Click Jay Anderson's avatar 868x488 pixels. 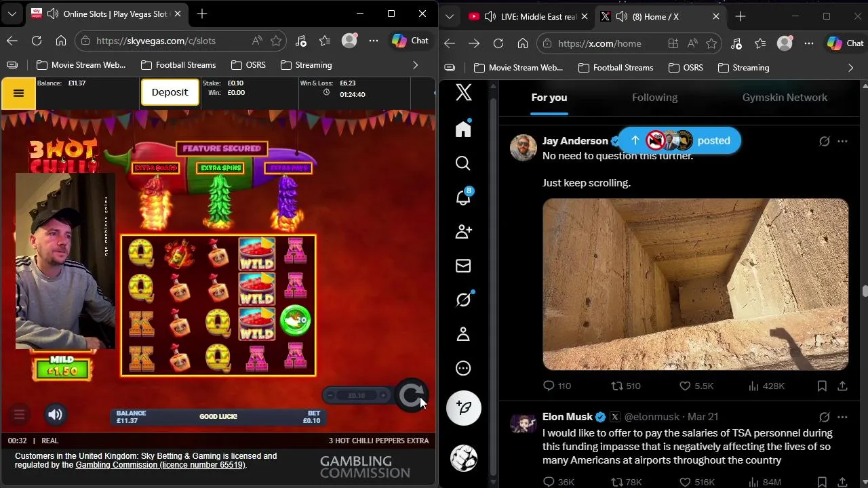524,148
